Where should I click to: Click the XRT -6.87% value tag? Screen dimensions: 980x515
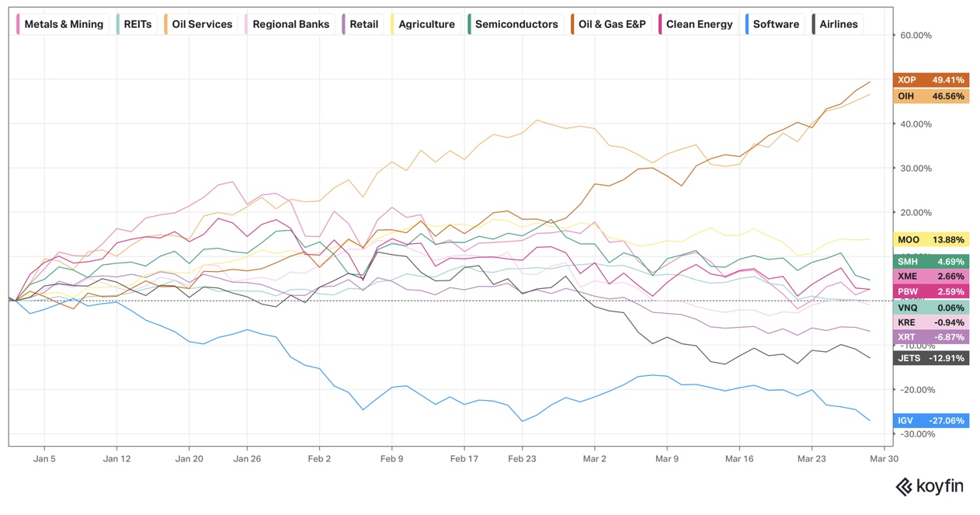931,337
